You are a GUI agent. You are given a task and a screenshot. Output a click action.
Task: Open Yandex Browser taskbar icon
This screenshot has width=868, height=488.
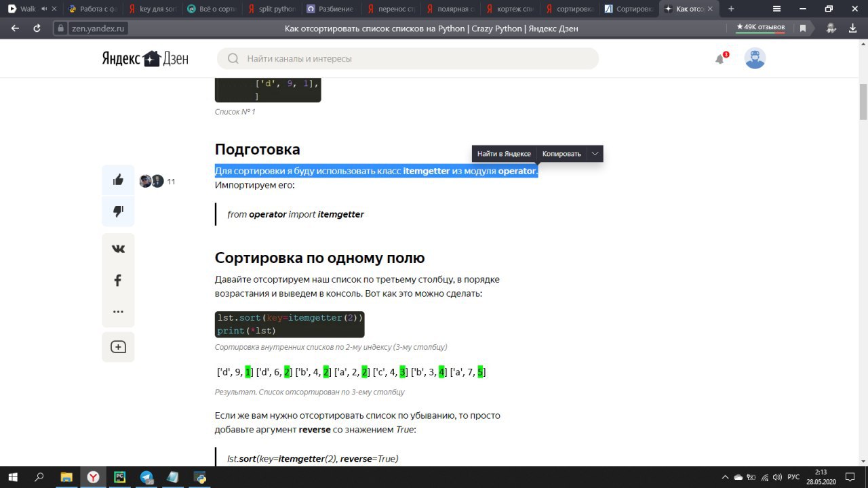click(x=93, y=477)
